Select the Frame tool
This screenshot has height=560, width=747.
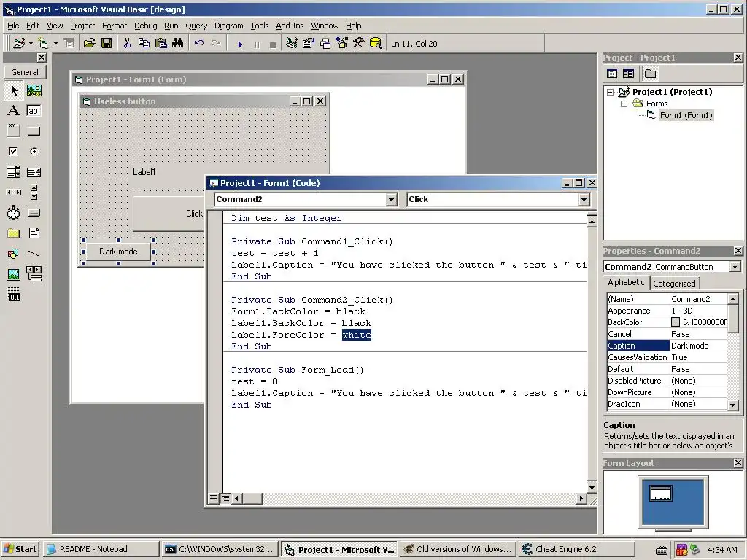tap(14, 131)
